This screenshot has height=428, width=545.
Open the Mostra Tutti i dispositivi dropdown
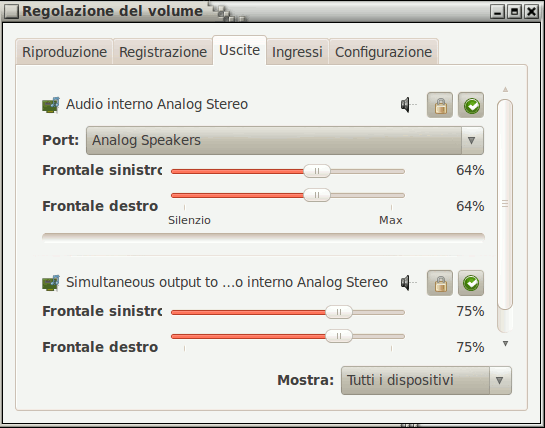point(426,380)
